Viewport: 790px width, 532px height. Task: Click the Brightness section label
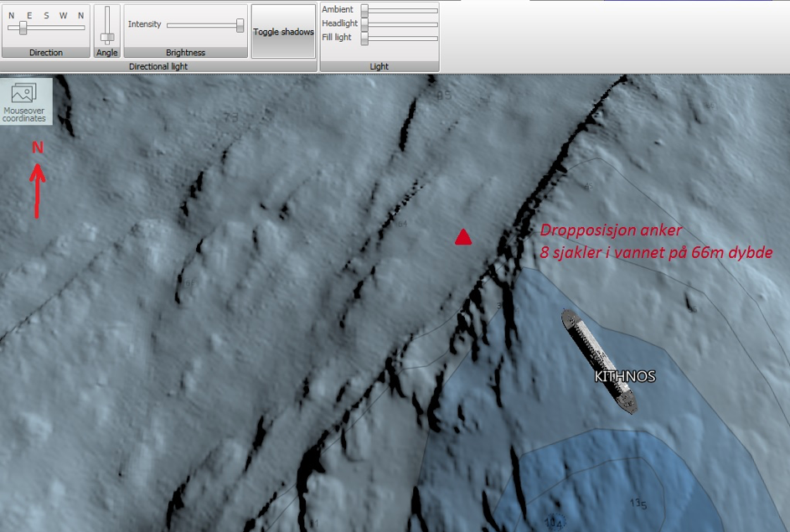pos(185,53)
